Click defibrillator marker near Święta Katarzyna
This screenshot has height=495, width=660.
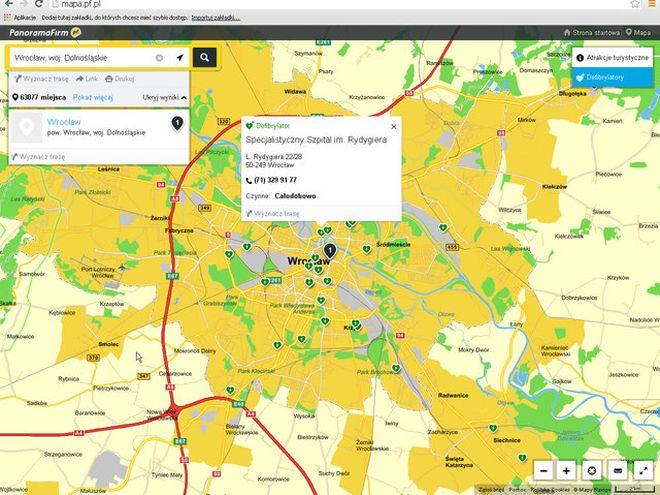(x=522, y=458)
